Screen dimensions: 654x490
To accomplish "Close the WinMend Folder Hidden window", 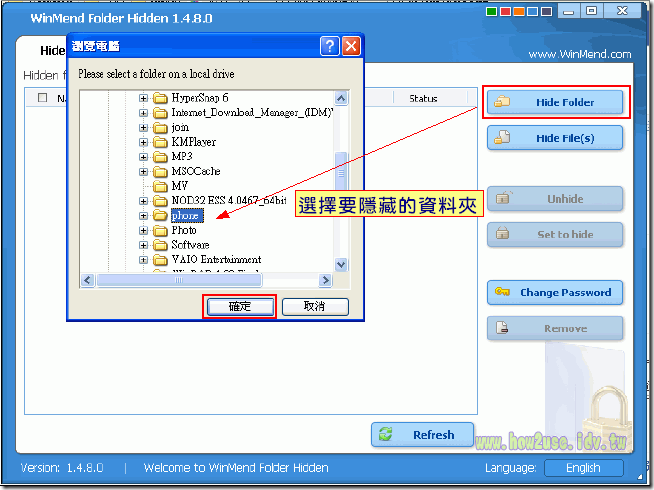I will coord(622,11).
